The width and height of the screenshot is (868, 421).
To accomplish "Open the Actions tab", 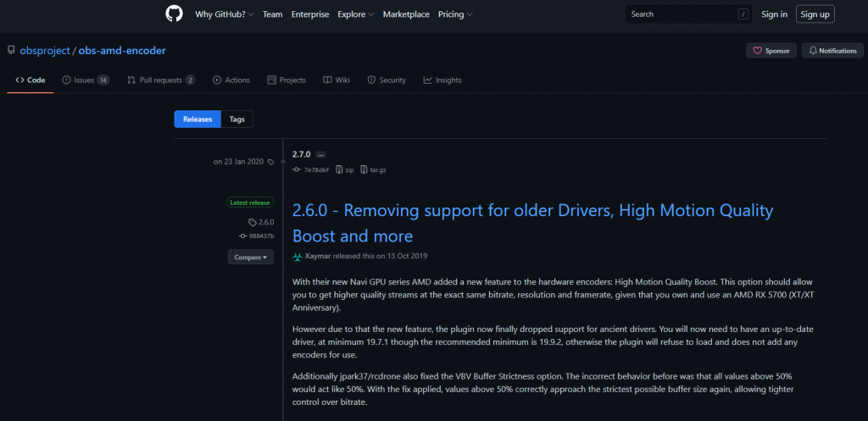I will coord(231,80).
